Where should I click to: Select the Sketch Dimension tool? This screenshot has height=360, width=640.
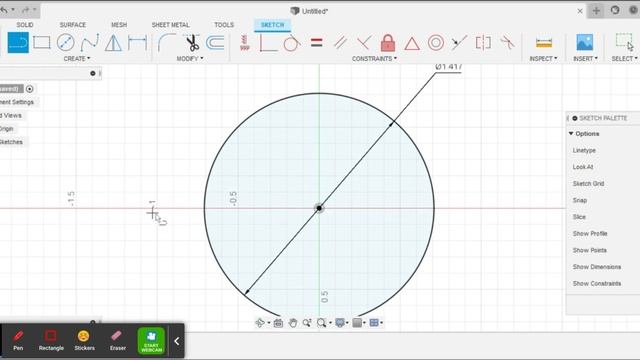click(x=137, y=42)
